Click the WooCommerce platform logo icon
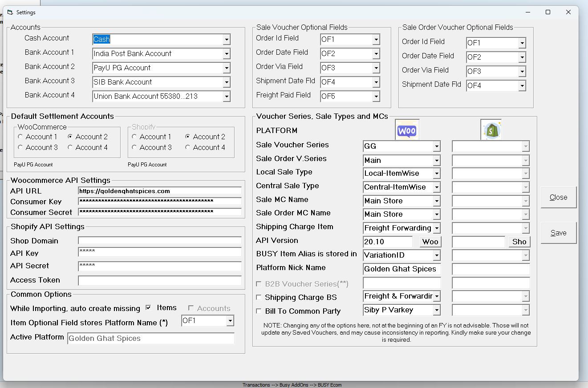588x388 pixels. point(407,131)
